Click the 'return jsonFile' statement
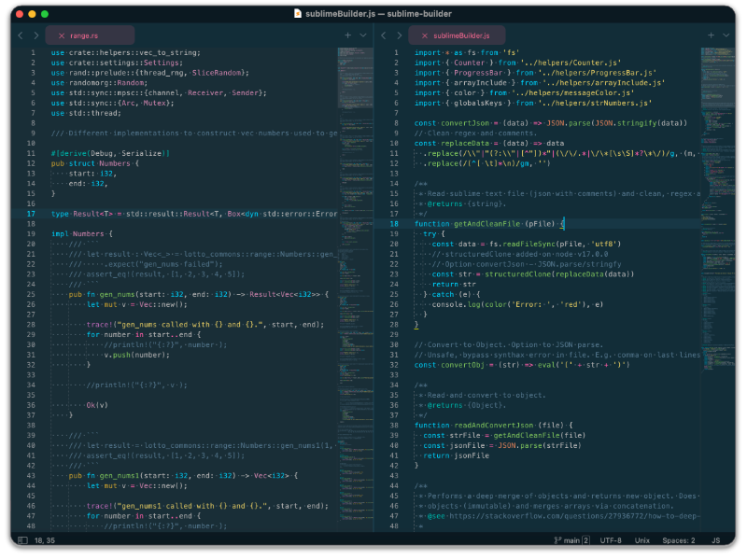This screenshot has height=560, width=747. 456,455
